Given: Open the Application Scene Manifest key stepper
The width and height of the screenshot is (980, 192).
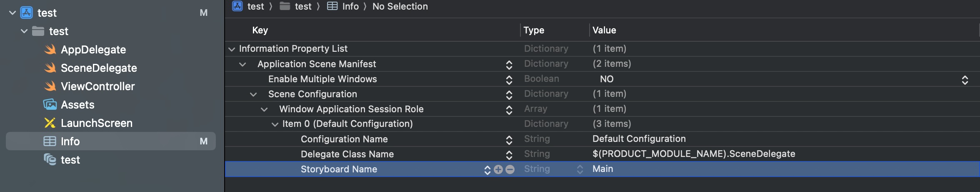Looking at the screenshot, I should click(x=509, y=64).
